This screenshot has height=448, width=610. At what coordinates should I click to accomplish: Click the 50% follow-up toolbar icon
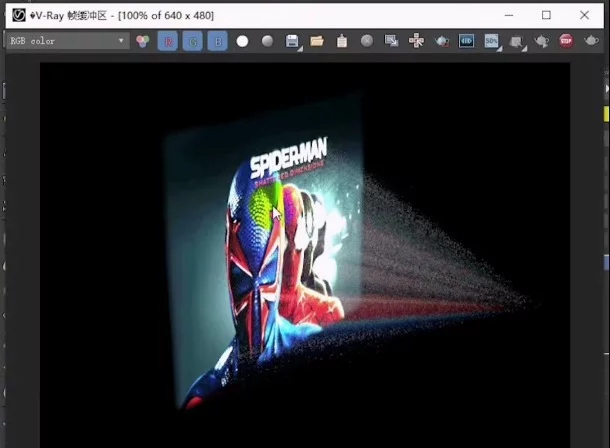click(492, 41)
